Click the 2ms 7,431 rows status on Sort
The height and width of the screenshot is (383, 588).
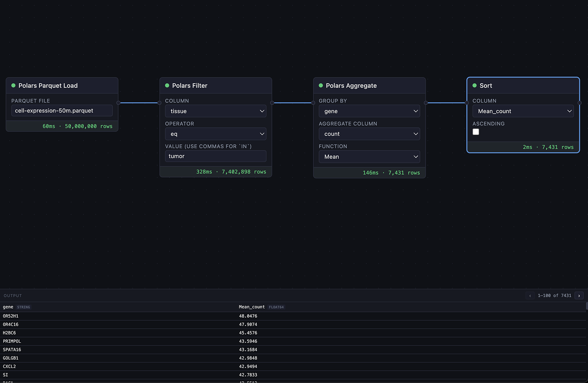pos(548,147)
